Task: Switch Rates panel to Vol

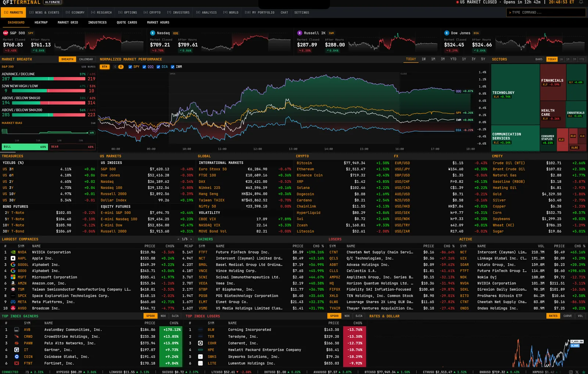Action: (x=580, y=316)
